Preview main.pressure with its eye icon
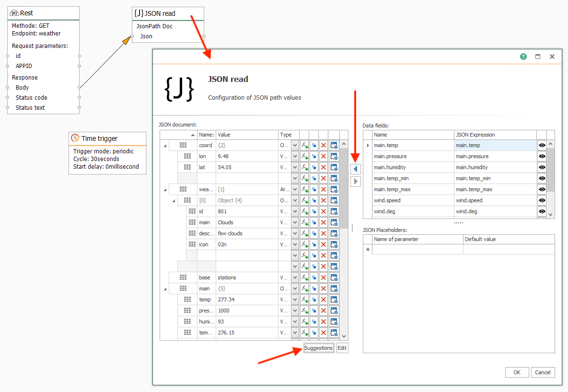 (542, 156)
